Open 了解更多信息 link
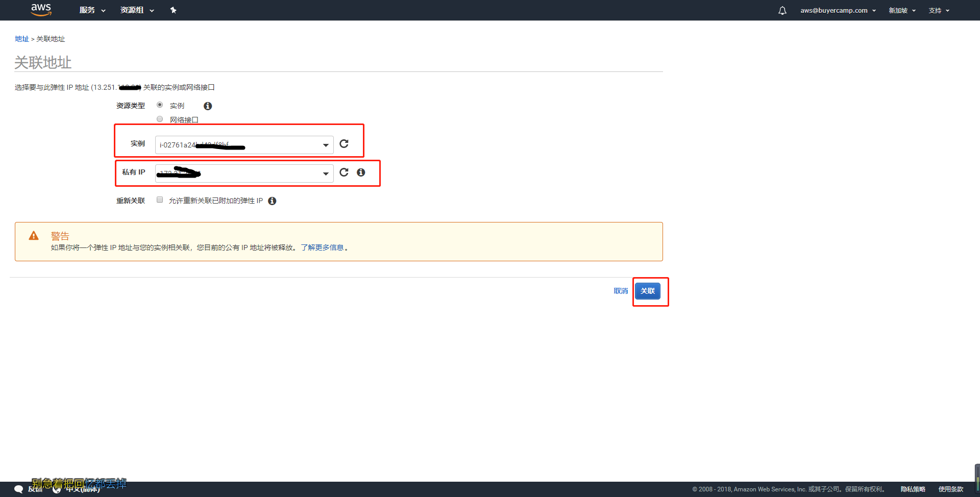980x497 pixels. [x=322, y=247]
